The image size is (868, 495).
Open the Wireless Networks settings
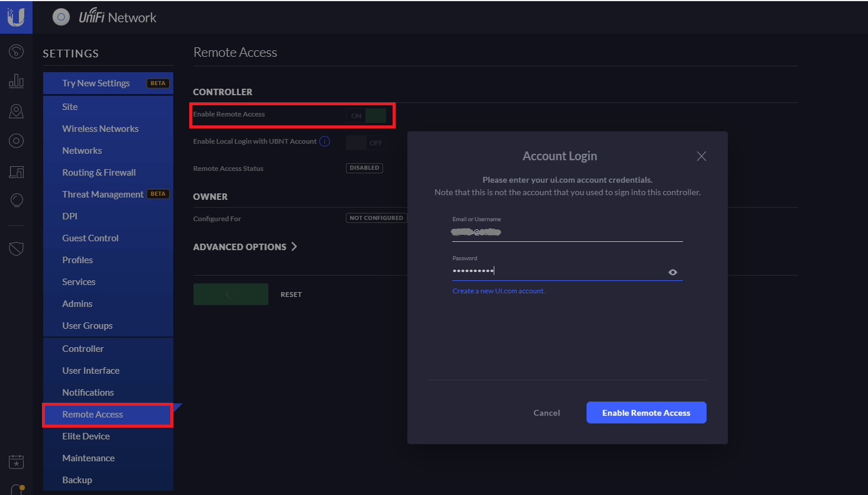(x=108, y=128)
